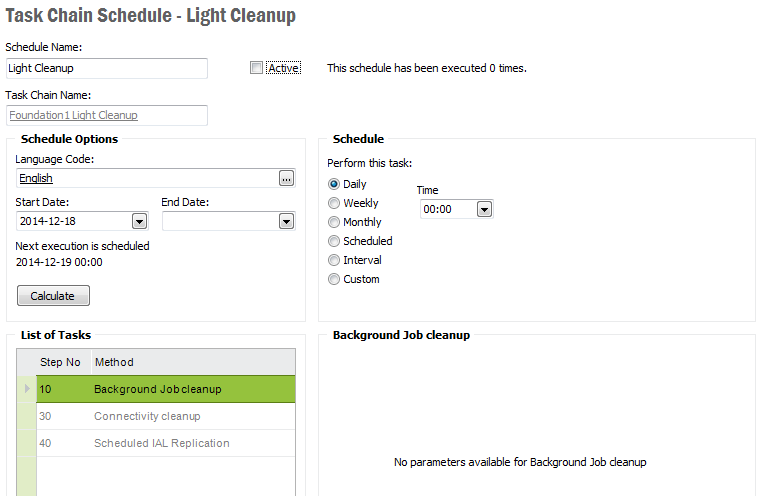
Task: Select the Interval radio button
Action: point(334,260)
